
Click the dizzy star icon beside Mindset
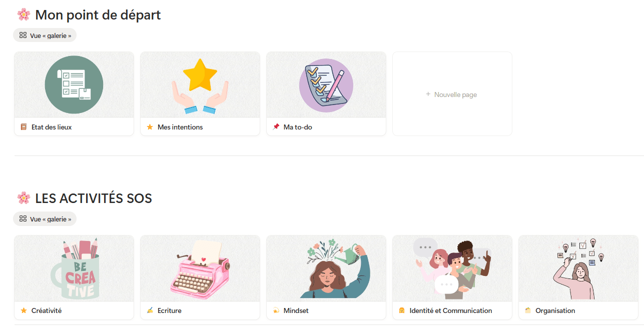276,310
